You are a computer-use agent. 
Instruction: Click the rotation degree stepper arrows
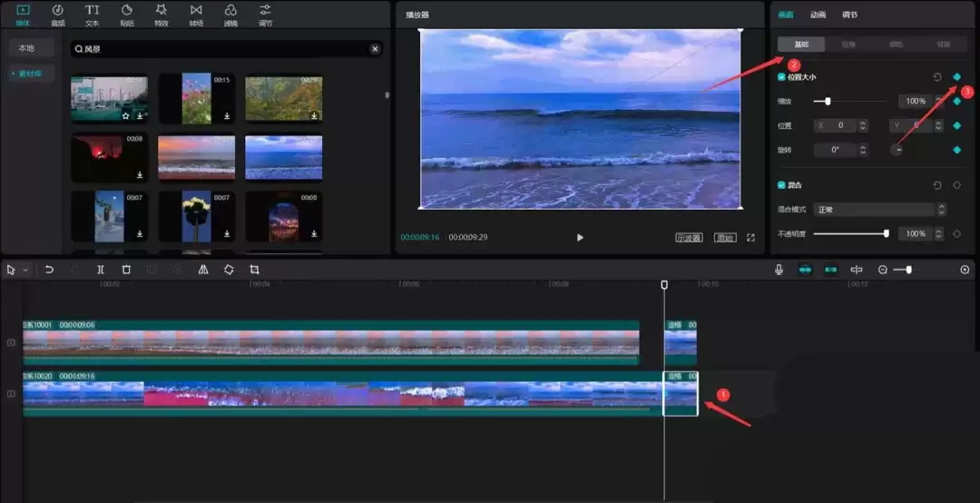click(862, 150)
